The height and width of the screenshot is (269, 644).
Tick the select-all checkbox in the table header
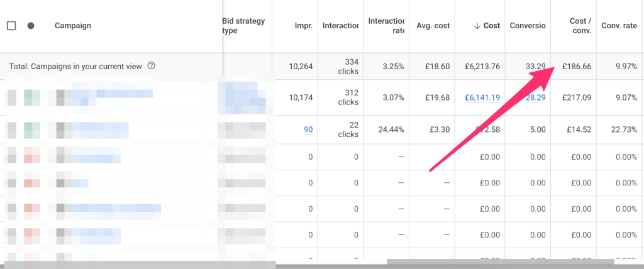coord(11,26)
